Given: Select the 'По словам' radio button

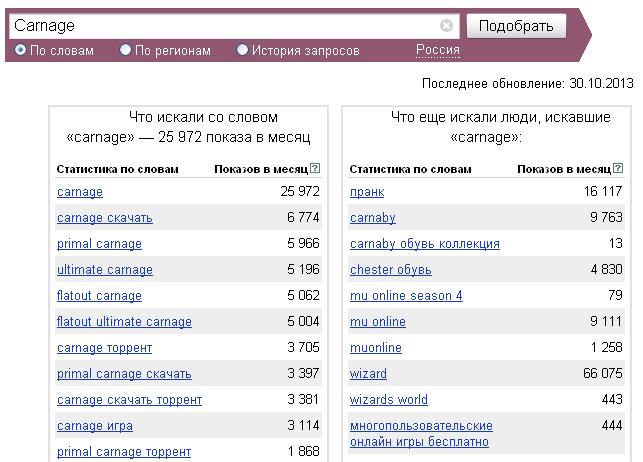Looking at the screenshot, I should [x=21, y=49].
